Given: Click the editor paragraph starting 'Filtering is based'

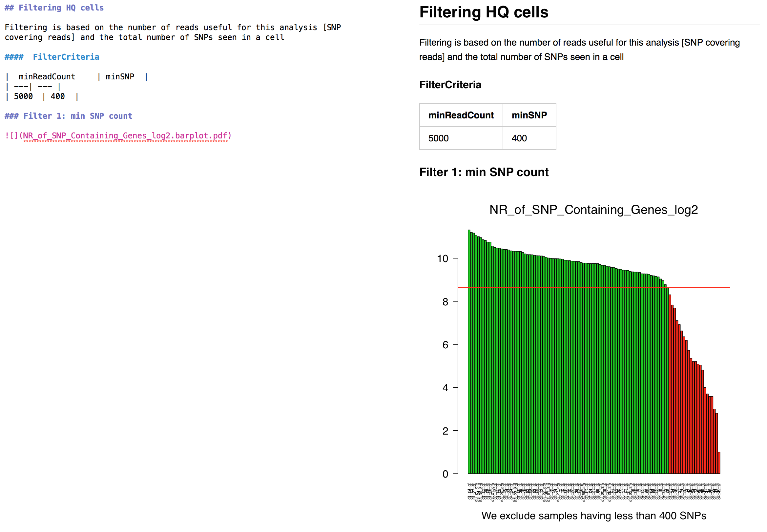Looking at the screenshot, I should pyautogui.click(x=173, y=32).
